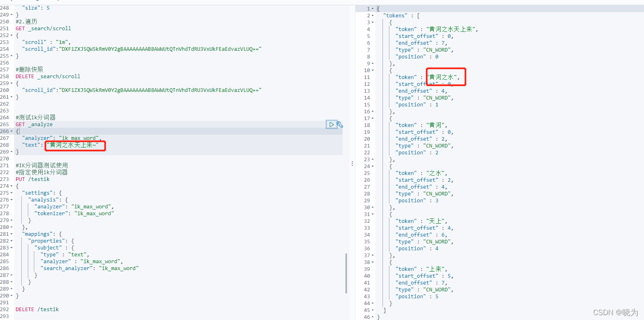Viewport: 644px width, 320px height.
Task: Click "end_offset" : 7 on output line 6
Action: (x=421, y=43)
